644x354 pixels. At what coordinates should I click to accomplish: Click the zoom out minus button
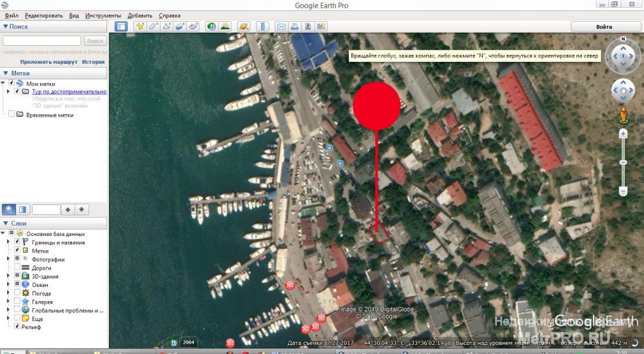point(623,192)
